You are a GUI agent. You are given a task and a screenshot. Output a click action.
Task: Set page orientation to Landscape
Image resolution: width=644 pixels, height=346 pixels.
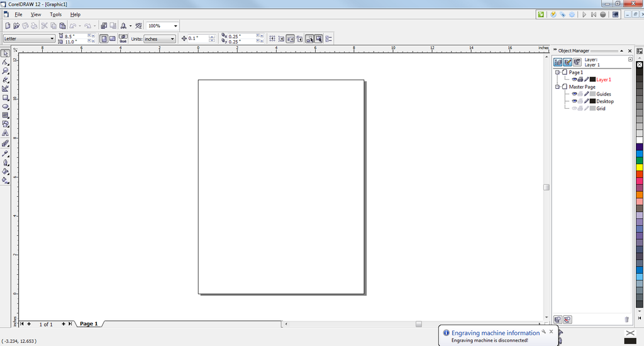point(112,38)
